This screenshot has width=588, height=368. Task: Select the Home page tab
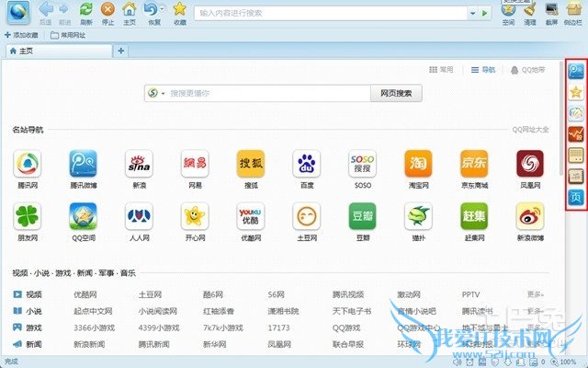pos(59,51)
